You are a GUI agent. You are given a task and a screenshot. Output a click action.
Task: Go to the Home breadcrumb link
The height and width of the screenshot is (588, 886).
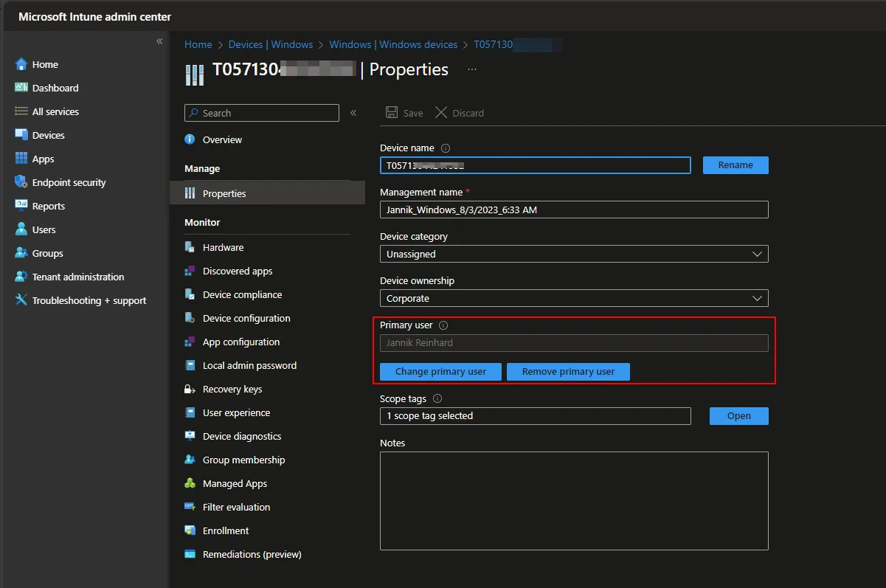point(198,44)
